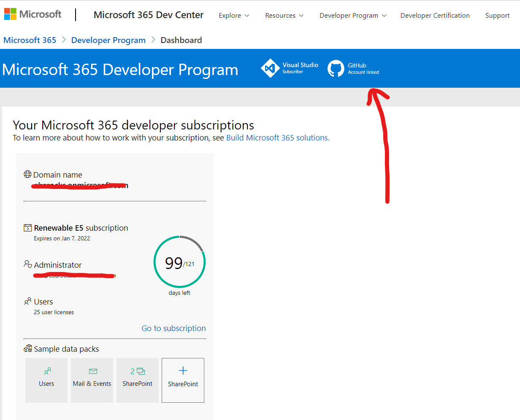
Task: Open the Build Microsoft 365 solutions link
Action: [x=278, y=138]
